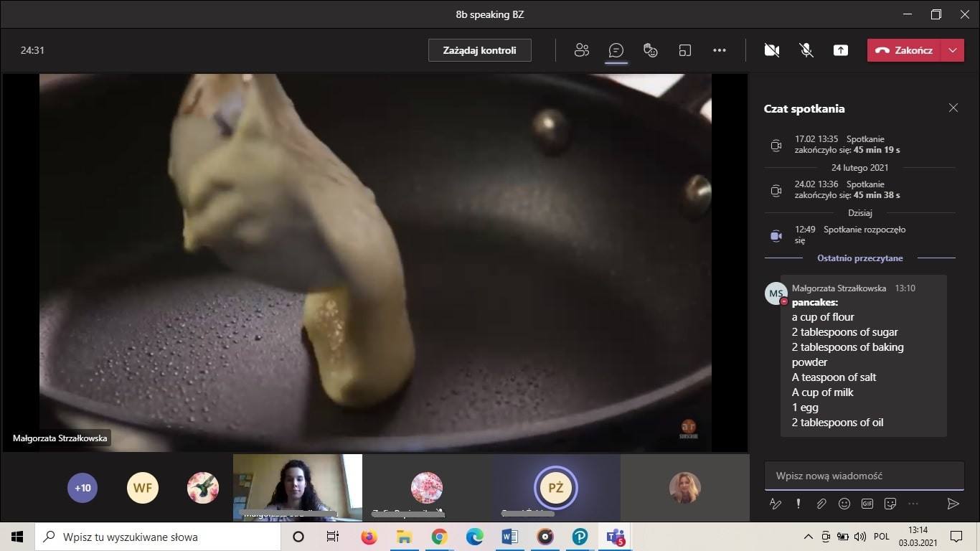Unmute the microphone
The width and height of the screenshot is (980, 551).
click(806, 50)
